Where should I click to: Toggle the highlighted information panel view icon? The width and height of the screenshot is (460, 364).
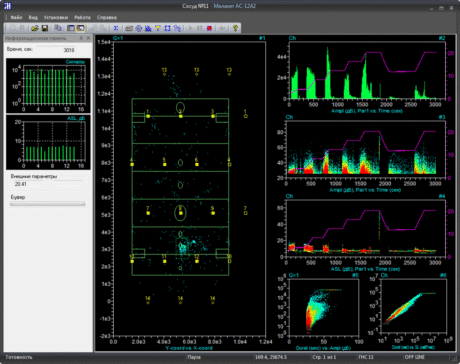point(80,28)
